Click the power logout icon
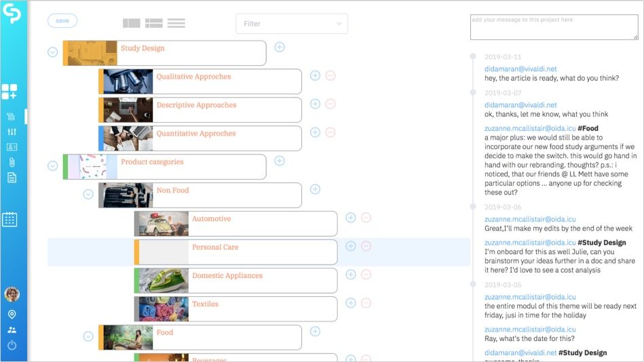Image resolution: width=644 pixels, height=362 pixels. 12,345
